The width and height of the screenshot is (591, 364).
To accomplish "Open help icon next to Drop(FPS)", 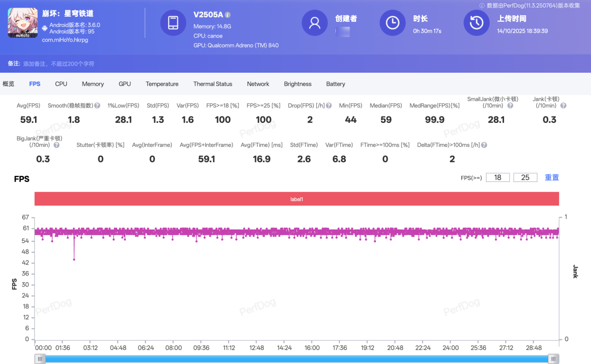I will tap(329, 105).
